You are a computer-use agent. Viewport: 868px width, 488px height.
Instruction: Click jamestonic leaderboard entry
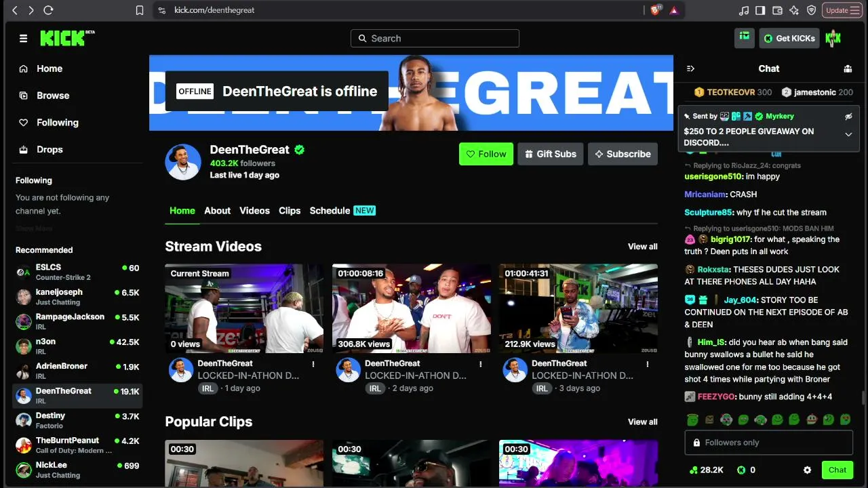[817, 92]
